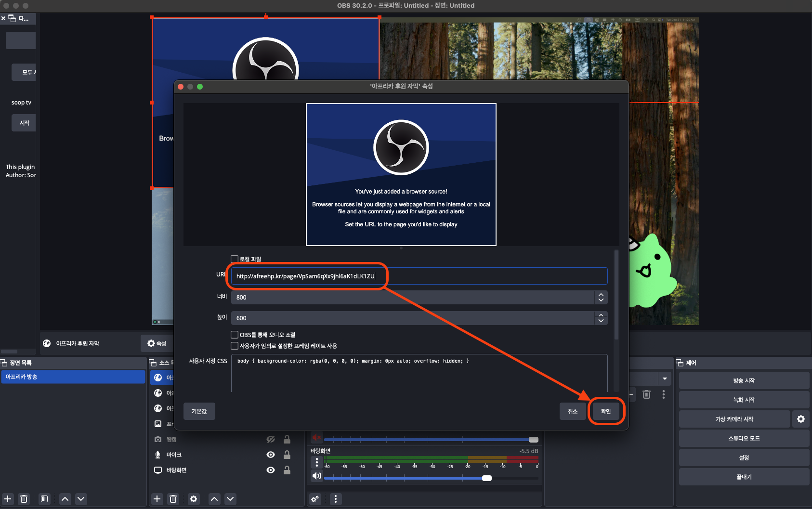Decrease 높이 value with down arrow
This screenshot has height=509, width=812.
tap(601, 321)
